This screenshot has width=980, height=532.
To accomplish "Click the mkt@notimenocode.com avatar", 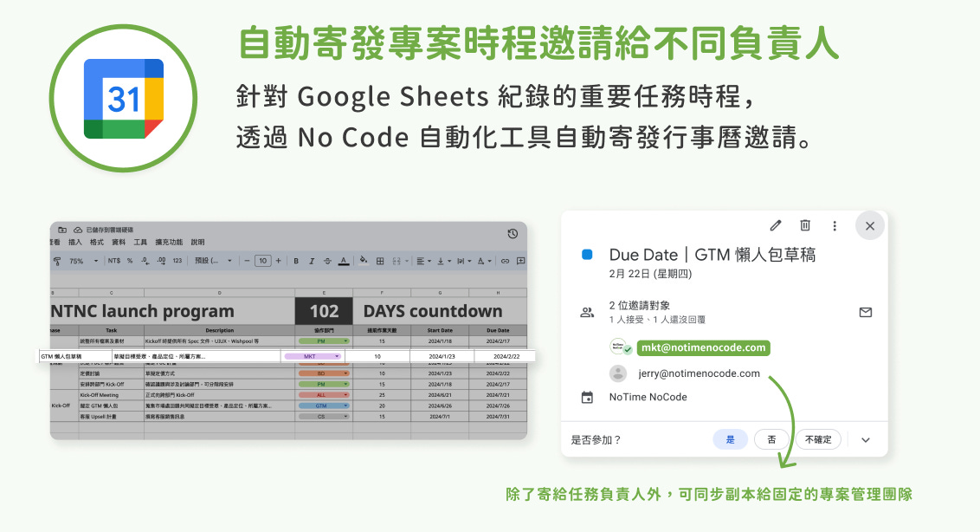I will [x=619, y=347].
